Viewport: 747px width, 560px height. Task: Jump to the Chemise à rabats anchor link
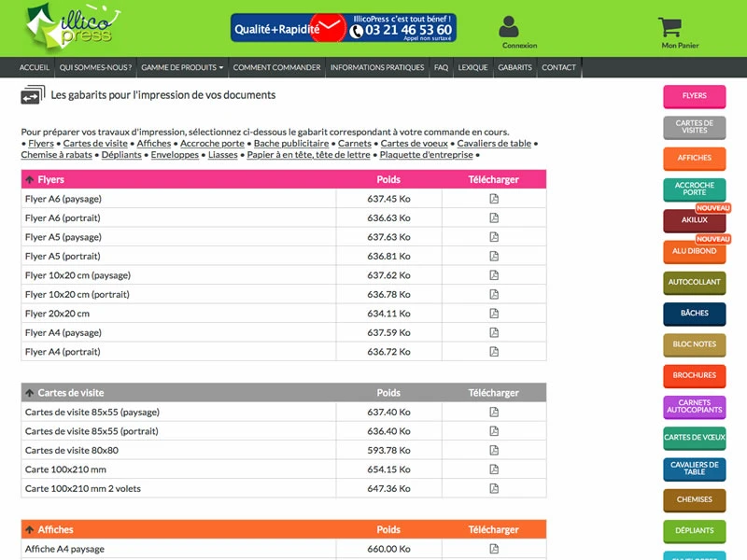[x=57, y=155]
